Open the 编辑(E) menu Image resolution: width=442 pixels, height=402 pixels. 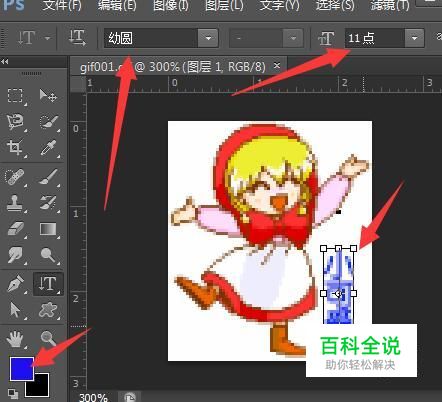(117, 5)
